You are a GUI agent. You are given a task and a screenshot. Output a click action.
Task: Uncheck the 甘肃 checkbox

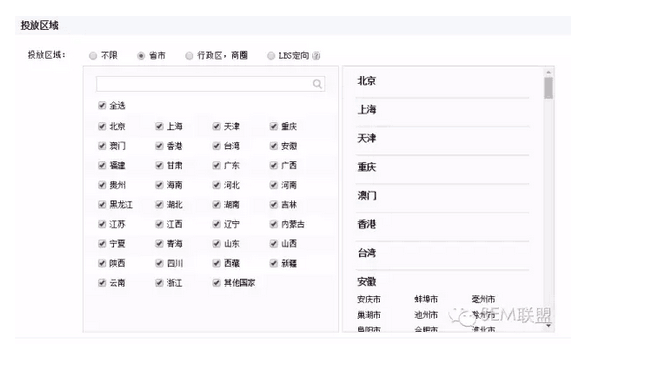159,165
